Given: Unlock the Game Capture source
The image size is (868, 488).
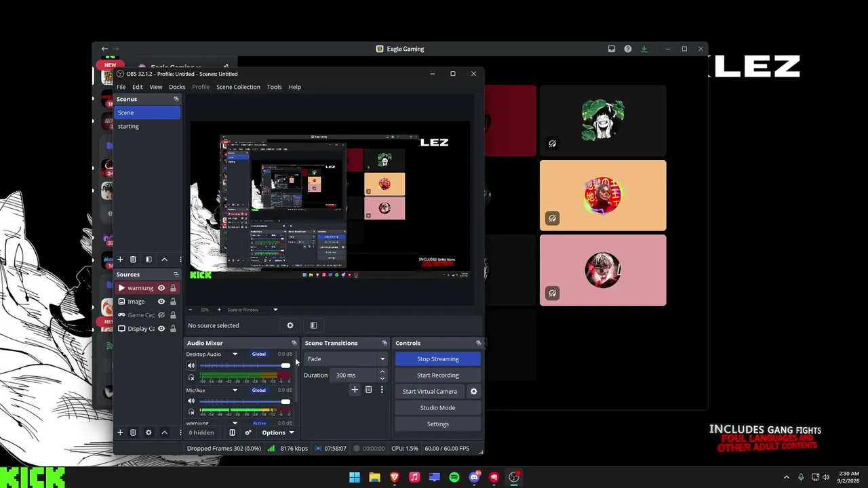Looking at the screenshot, I should point(173,315).
